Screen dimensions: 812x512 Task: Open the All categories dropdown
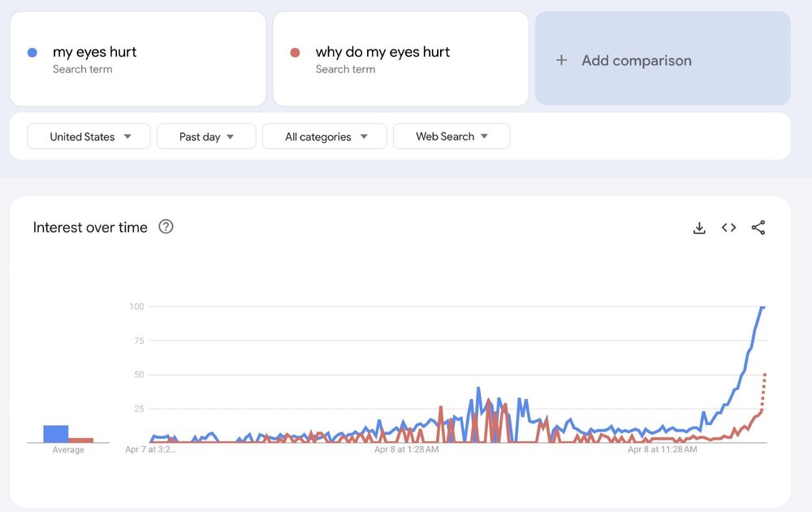click(325, 137)
